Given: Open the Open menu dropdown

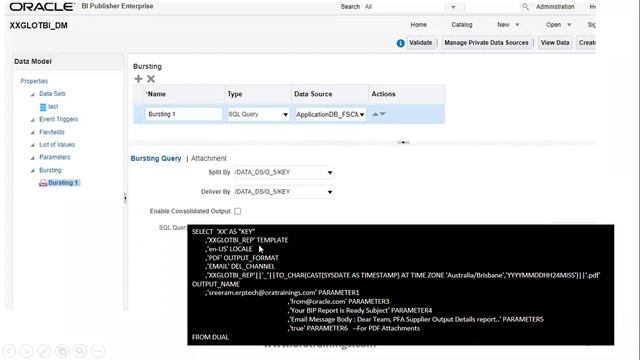Looking at the screenshot, I should [569, 25].
